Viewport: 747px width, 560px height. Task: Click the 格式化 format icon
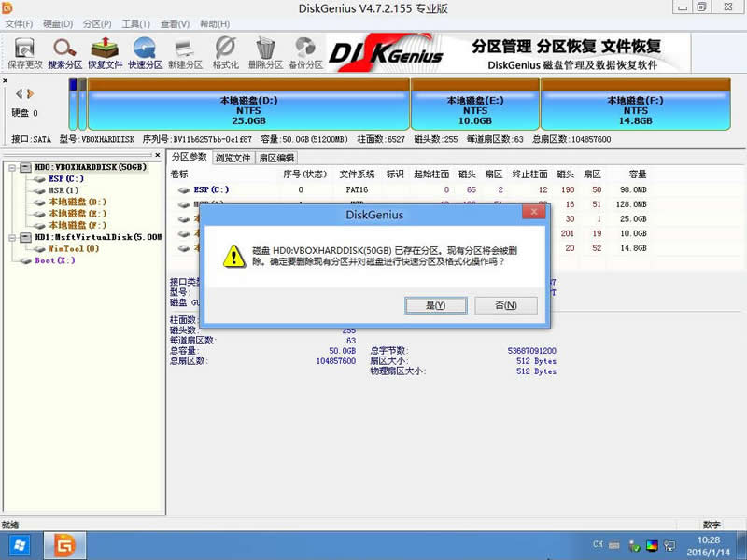[x=225, y=52]
